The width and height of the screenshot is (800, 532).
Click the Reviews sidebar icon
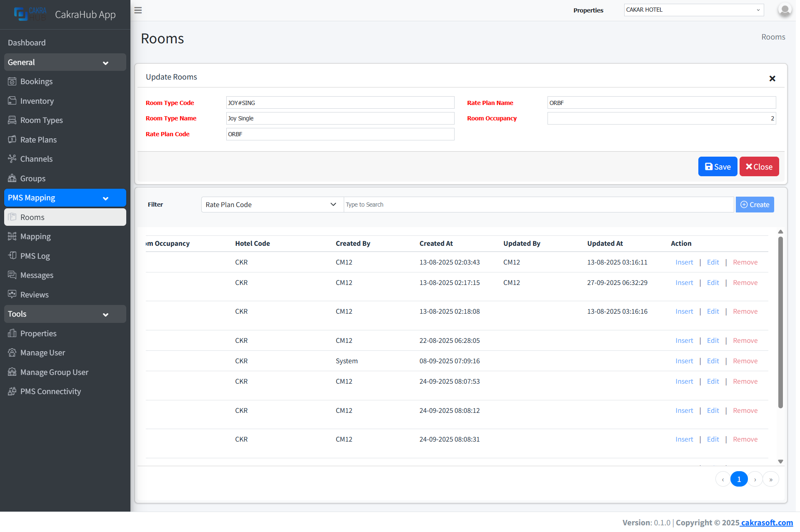[12, 295]
